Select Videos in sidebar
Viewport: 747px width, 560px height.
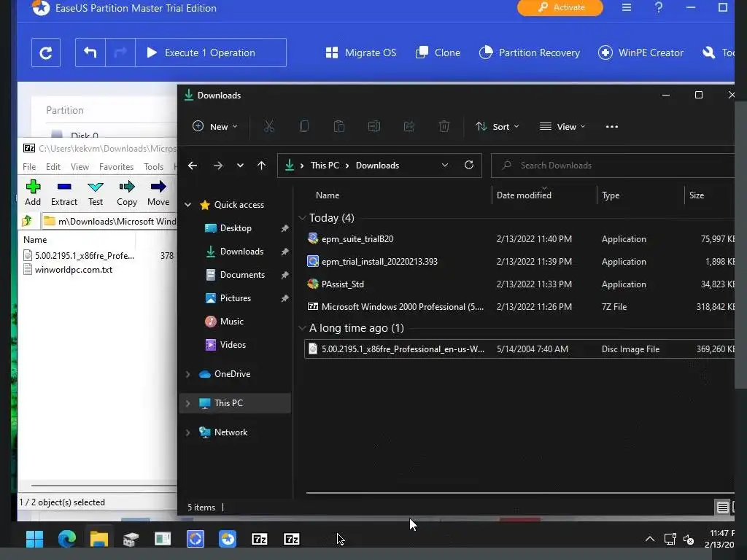click(233, 345)
